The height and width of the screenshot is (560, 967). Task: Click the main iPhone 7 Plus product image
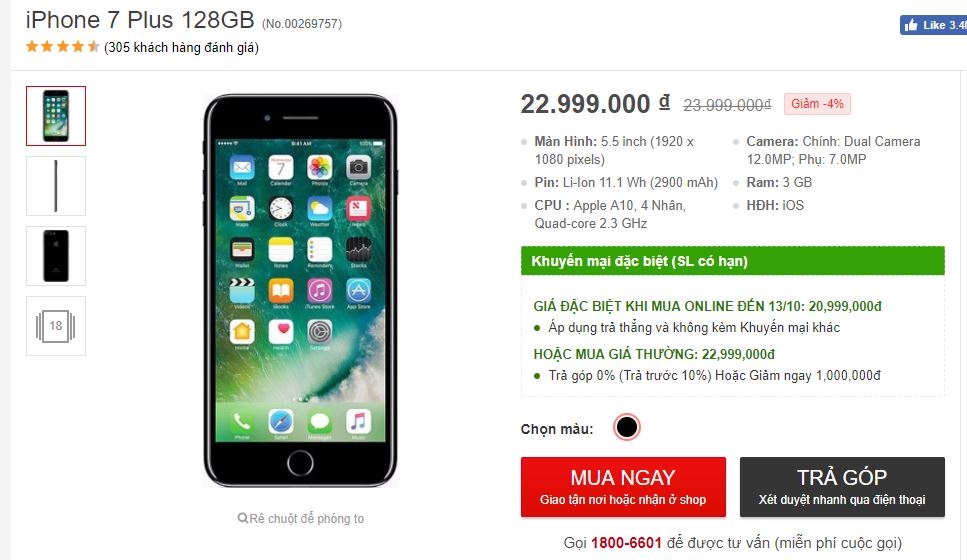300,290
